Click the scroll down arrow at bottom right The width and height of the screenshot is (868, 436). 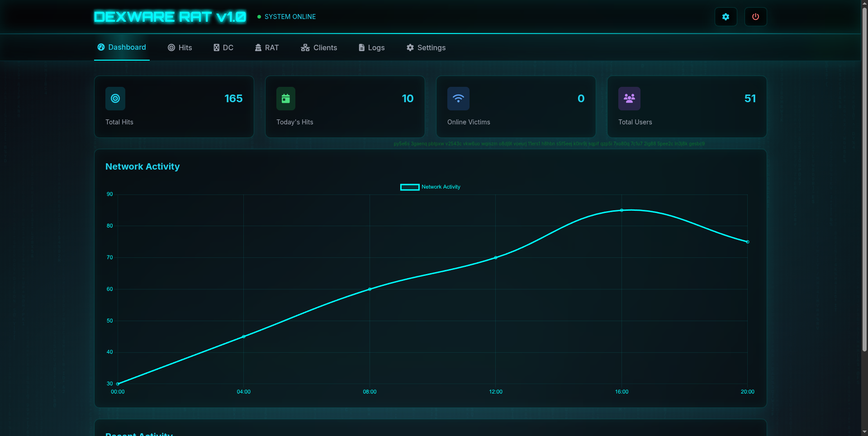tap(864, 432)
